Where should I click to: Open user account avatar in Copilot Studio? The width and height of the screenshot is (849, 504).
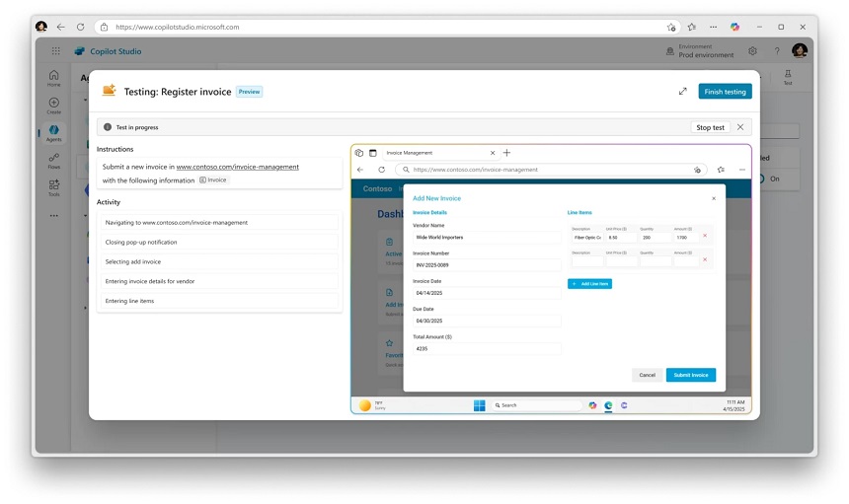pyautogui.click(x=800, y=50)
